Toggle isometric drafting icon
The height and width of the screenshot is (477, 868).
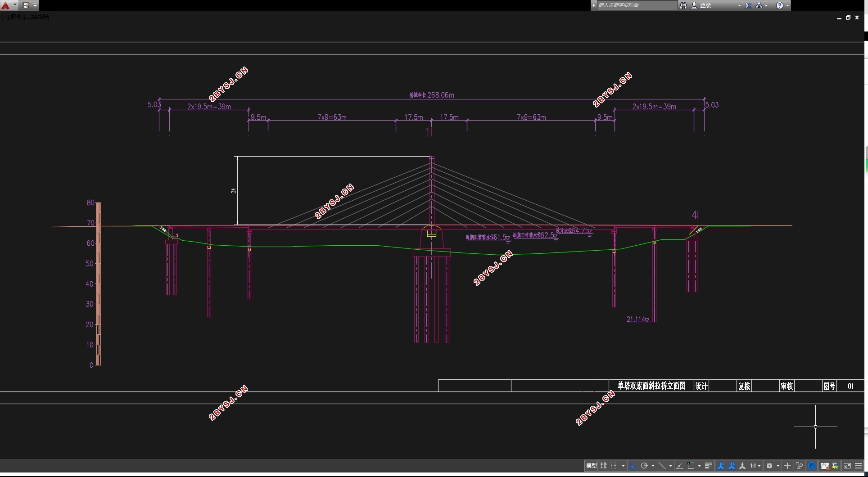click(662, 466)
